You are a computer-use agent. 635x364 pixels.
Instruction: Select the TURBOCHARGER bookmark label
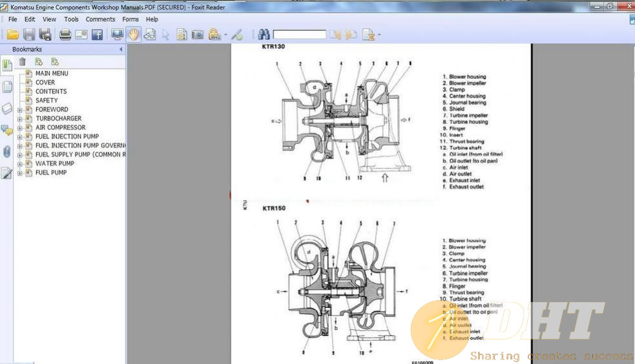click(x=59, y=118)
